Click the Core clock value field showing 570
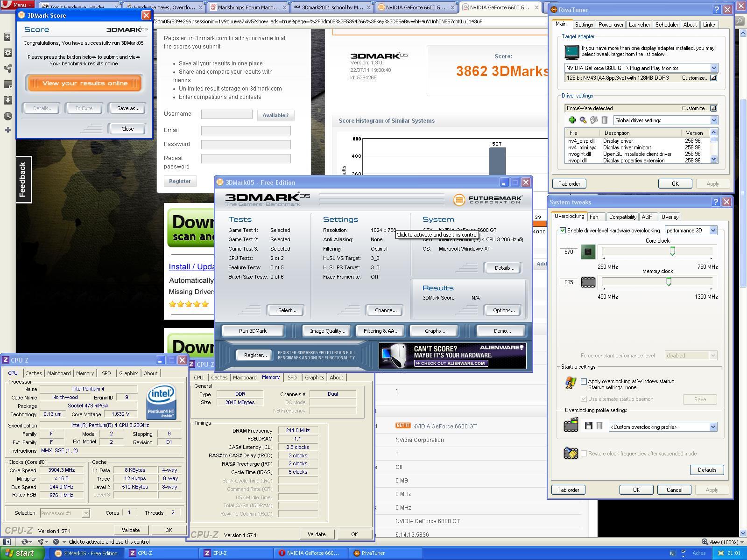The width and height of the screenshot is (747, 560). (x=569, y=252)
